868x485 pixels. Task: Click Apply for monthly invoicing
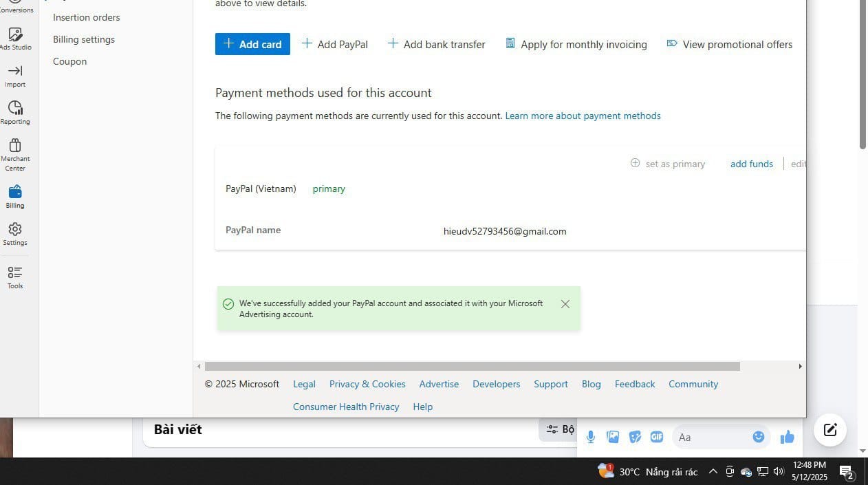point(576,44)
